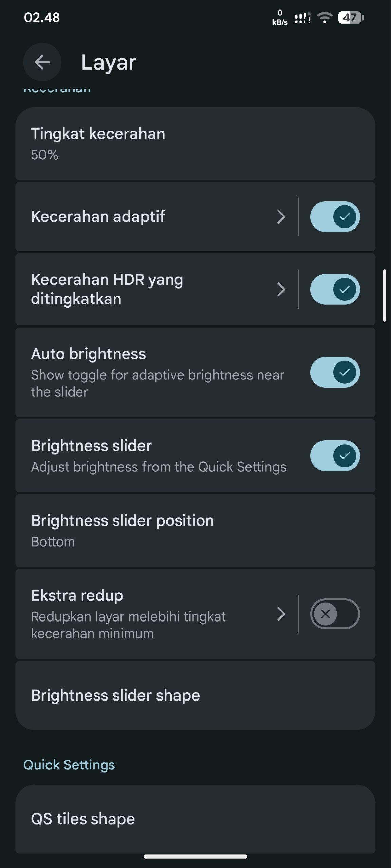Tap the clock in status bar
Screen dimensions: 391x868
pyautogui.click(x=42, y=18)
